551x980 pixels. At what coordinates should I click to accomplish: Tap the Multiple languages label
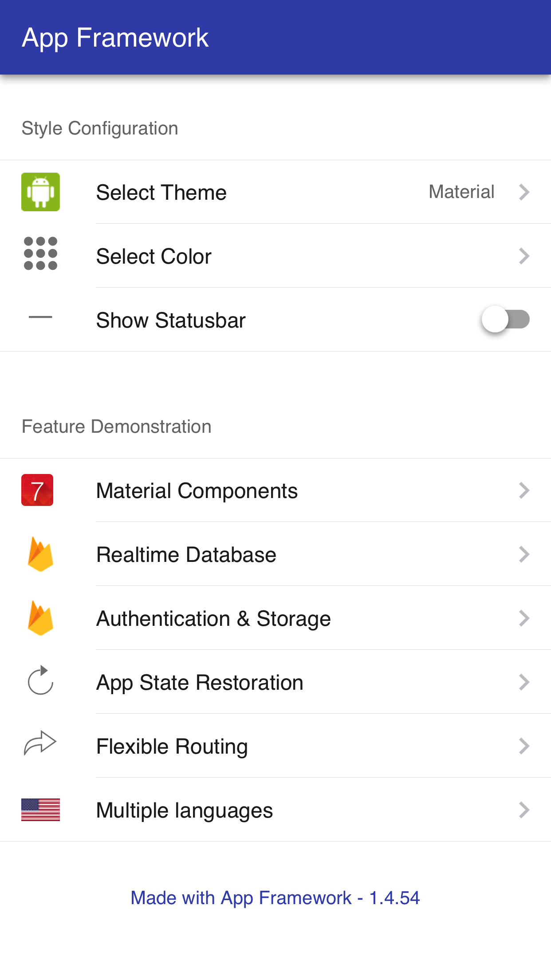(185, 810)
